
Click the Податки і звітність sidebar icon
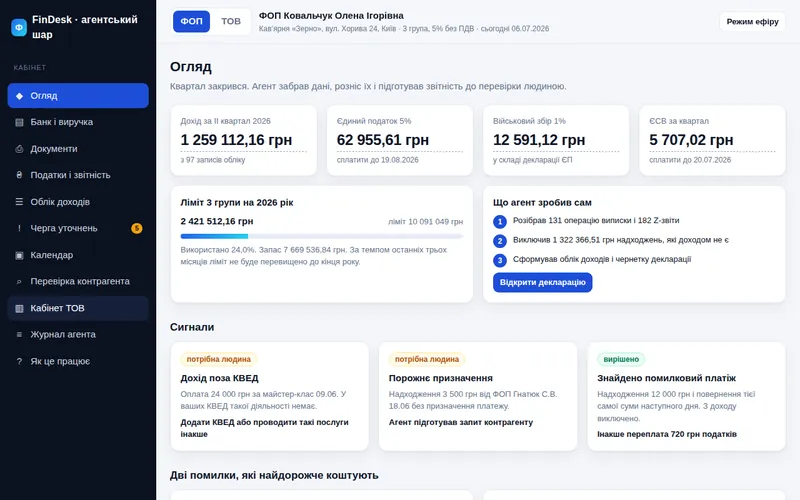[19, 175]
